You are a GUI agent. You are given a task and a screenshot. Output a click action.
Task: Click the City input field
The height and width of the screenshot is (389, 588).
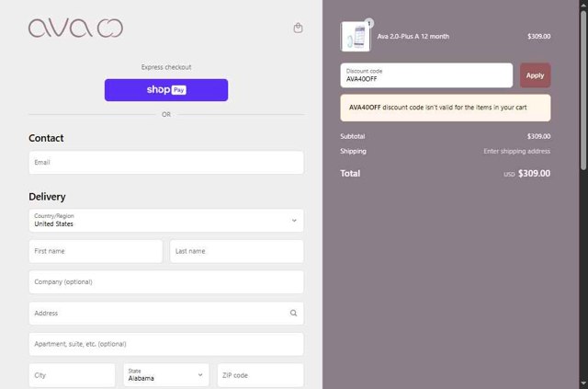72,375
